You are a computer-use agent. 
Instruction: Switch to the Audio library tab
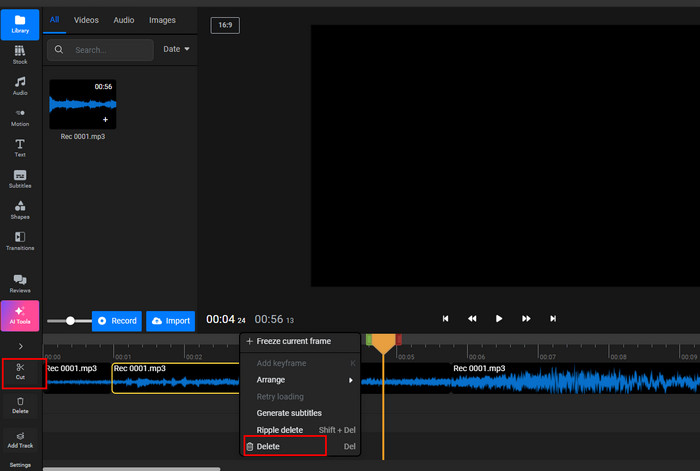[124, 20]
